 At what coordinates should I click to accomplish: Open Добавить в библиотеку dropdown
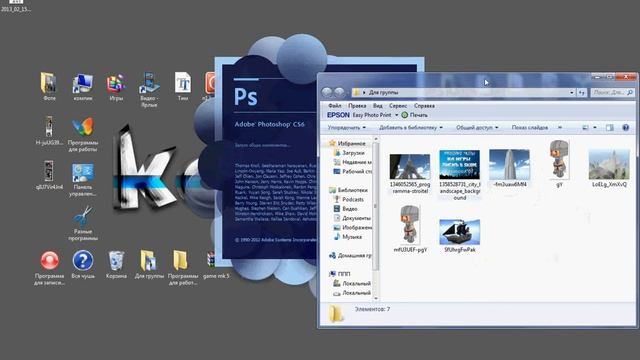(411, 128)
